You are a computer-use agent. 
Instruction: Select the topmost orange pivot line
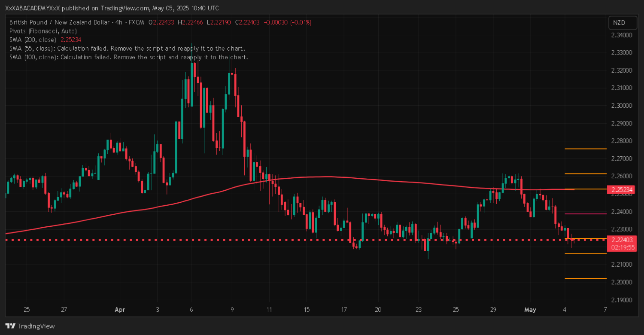click(585, 149)
